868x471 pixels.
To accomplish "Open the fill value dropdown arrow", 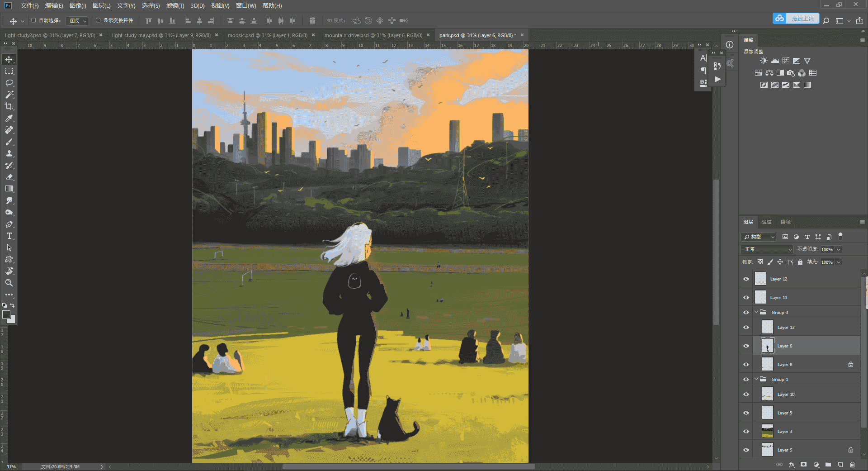I will click(x=839, y=262).
